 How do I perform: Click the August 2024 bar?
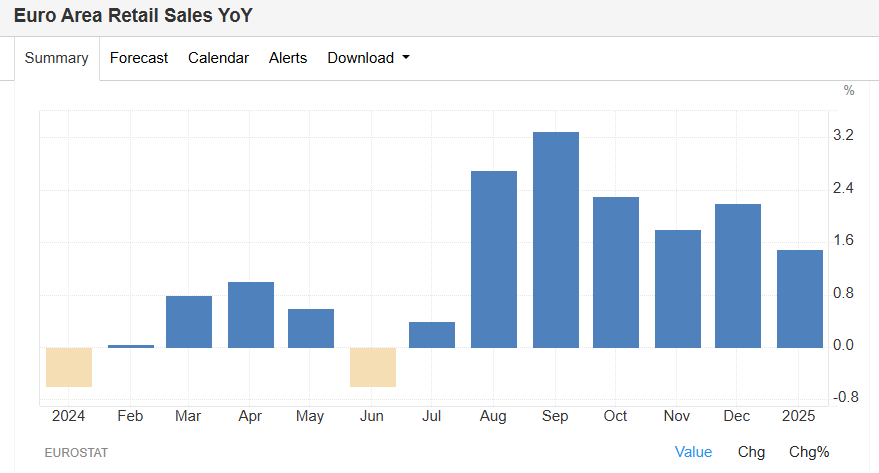click(494, 260)
